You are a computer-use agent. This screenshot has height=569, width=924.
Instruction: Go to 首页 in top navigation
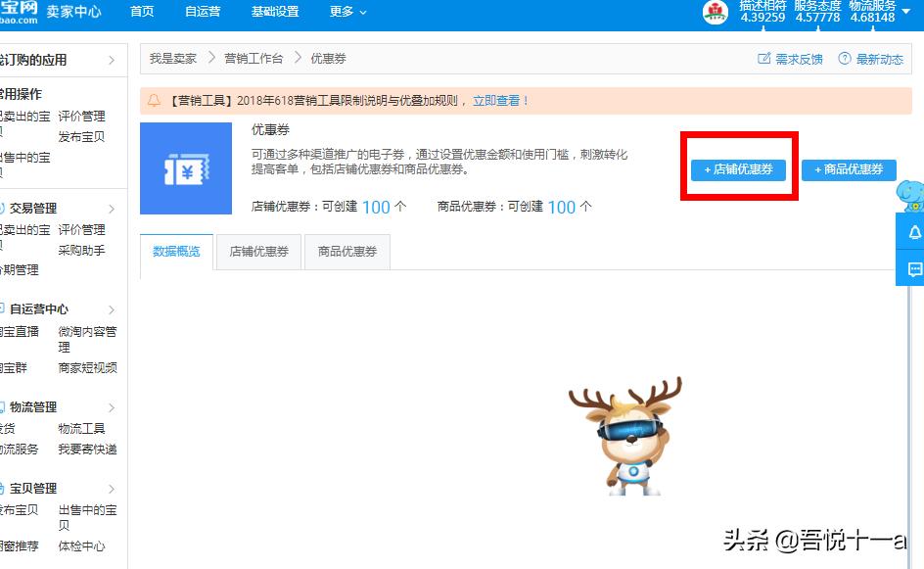[x=142, y=11]
